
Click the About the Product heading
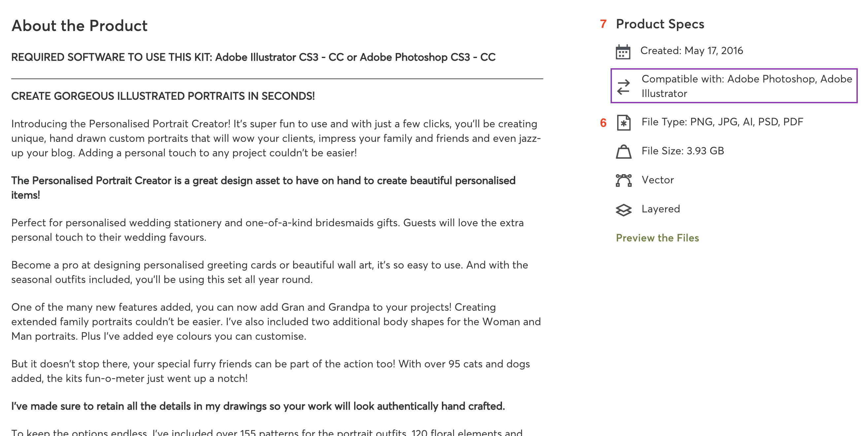79,26
